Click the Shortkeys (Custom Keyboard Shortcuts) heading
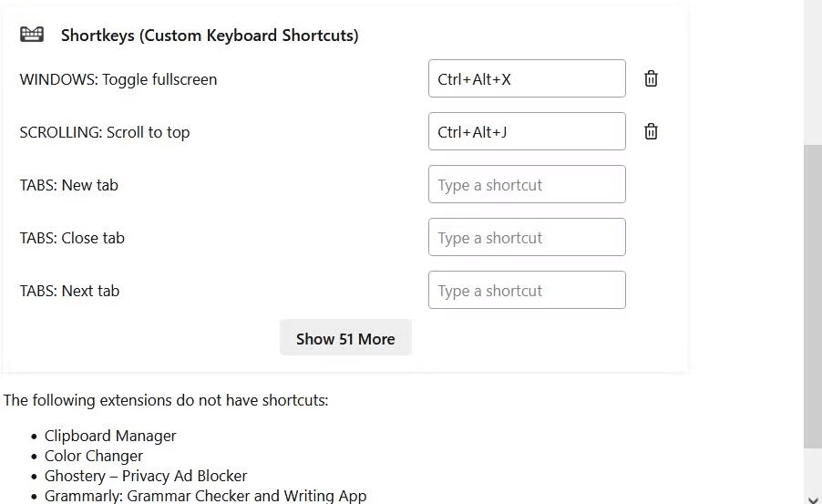Viewport: 822px width, 504px height. [x=210, y=36]
